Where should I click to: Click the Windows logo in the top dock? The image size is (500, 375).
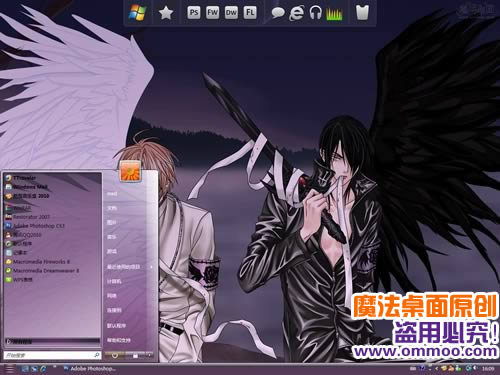tap(137, 13)
